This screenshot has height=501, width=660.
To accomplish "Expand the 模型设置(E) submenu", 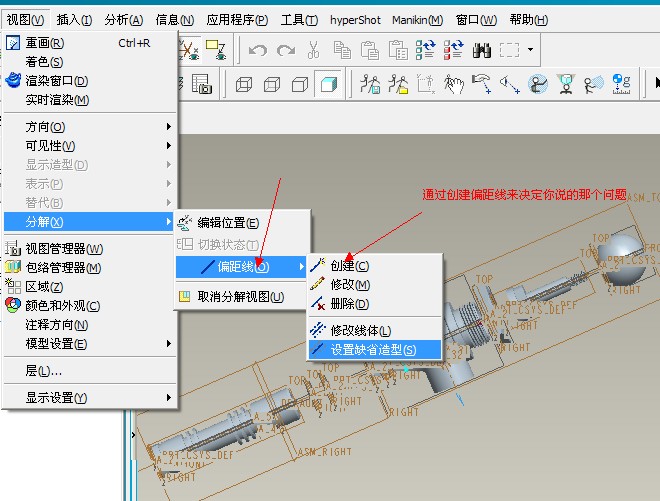I will click(x=90, y=344).
